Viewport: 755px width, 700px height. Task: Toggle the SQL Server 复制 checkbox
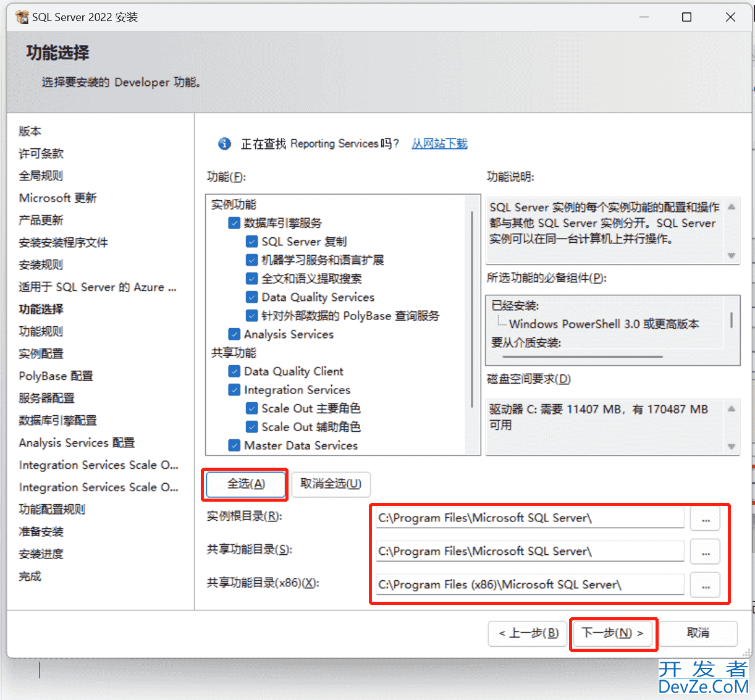tap(251, 242)
